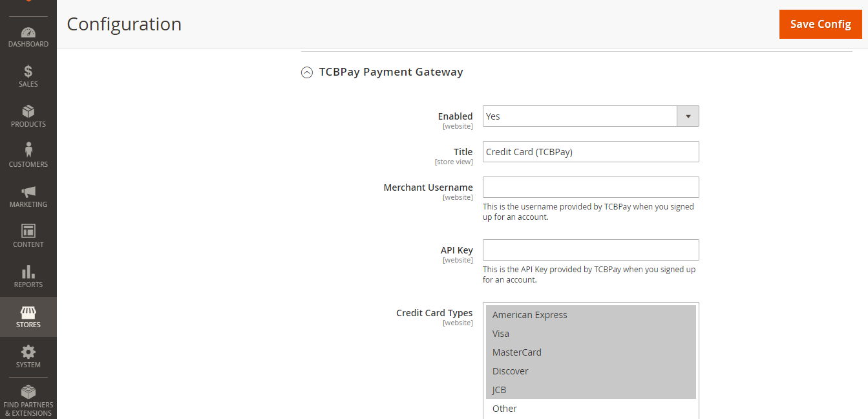
Task: Click the Merchant Username input field
Action: click(591, 188)
